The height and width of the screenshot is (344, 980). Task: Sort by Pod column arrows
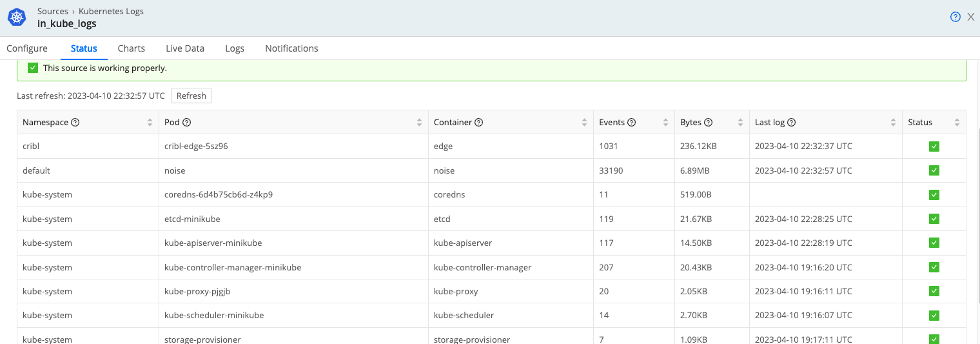419,123
